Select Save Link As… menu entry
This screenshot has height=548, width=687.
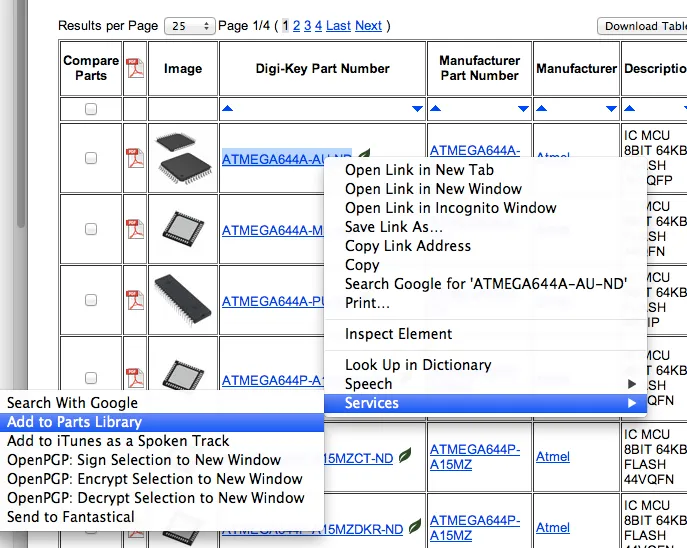485,227
